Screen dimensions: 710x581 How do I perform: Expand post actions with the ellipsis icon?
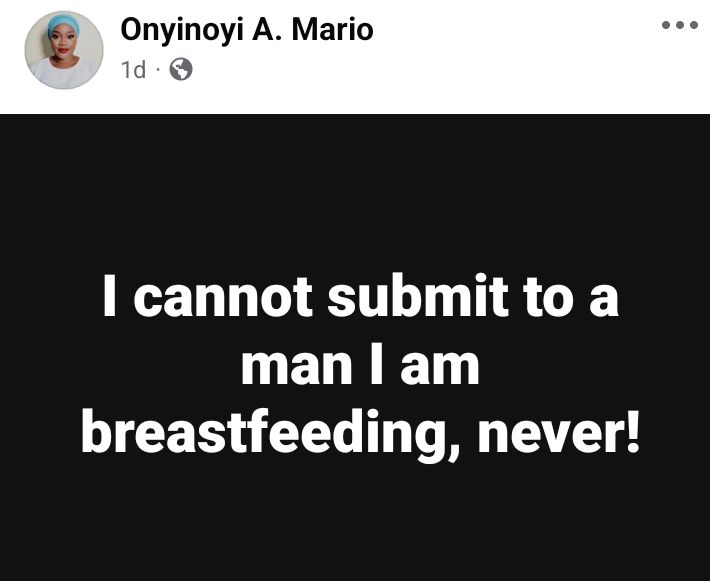click(x=680, y=25)
